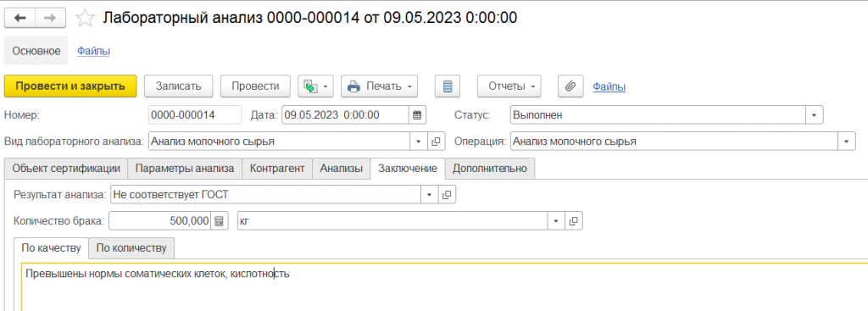This screenshot has width=868, height=311.
Task: Add document to favorites with star icon
Action: [85, 19]
